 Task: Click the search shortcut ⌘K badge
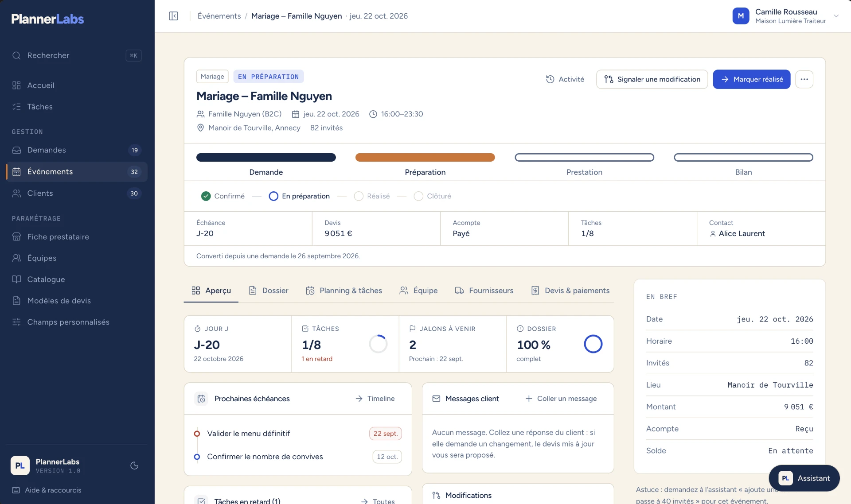pos(133,55)
